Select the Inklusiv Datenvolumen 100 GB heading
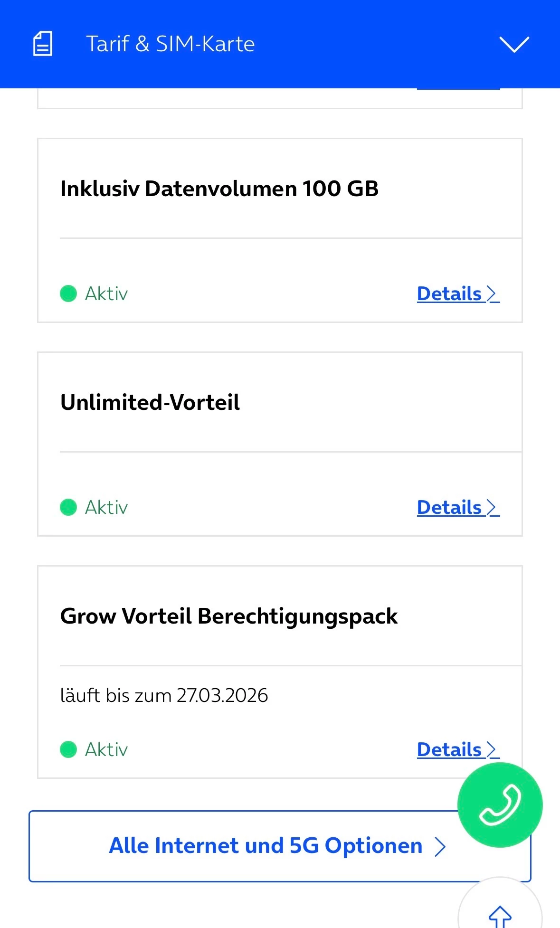Viewport: 560px width, 928px height. coord(219,189)
